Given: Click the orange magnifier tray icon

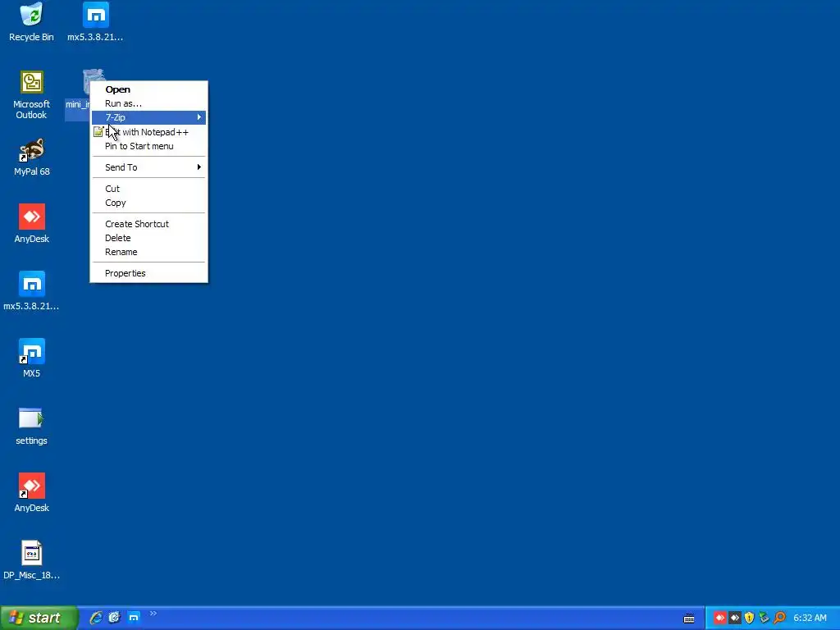Looking at the screenshot, I should click(x=779, y=619).
